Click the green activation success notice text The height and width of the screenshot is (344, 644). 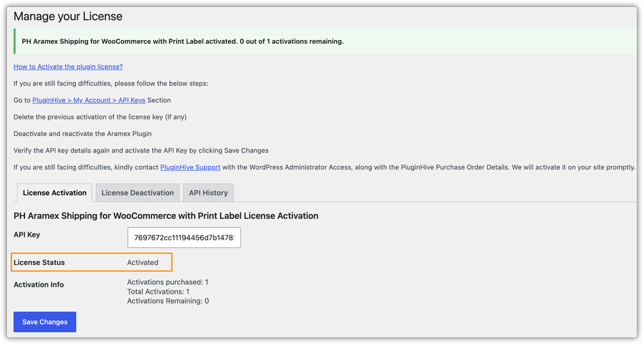tap(183, 41)
